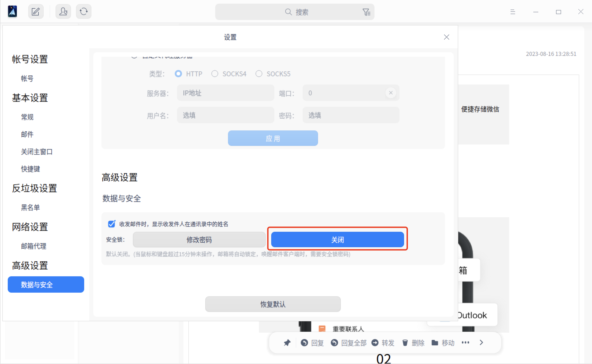
Task: Click the 恢复默认 restore defaults button
Action: (x=273, y=304)
